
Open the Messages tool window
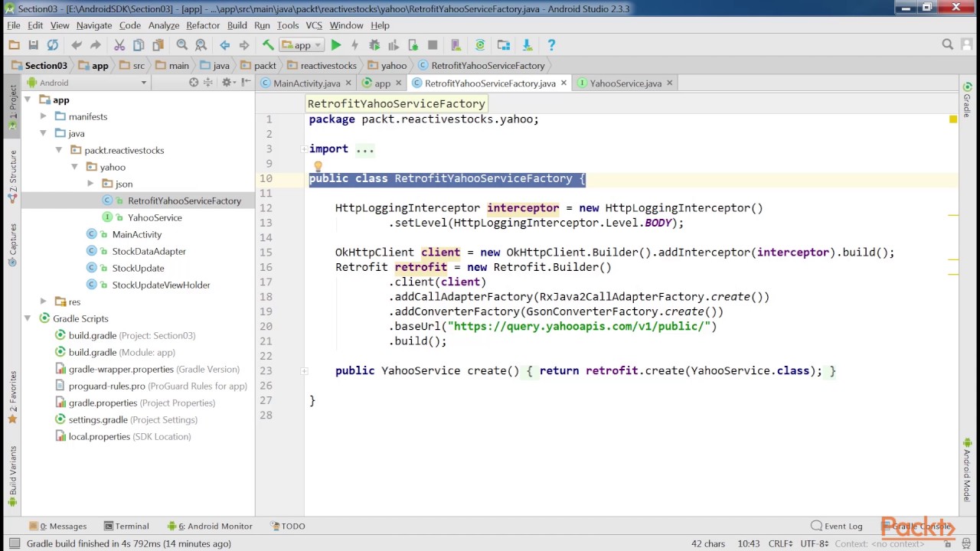point(58,526)
